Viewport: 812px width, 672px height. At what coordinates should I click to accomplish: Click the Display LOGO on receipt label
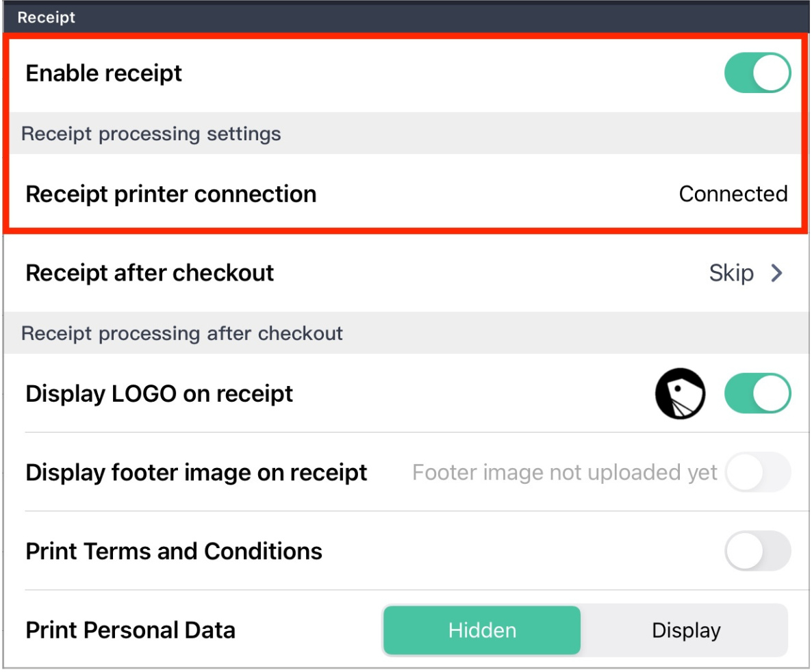click(159, 393)
